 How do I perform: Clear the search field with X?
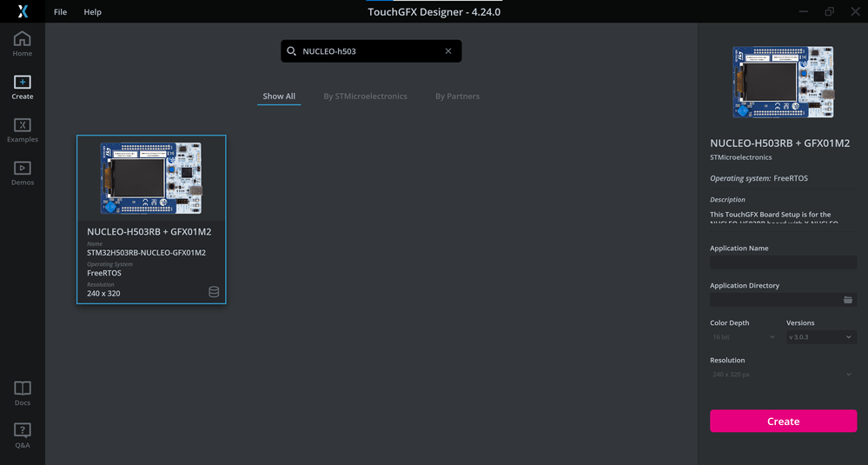coord(448,51)
